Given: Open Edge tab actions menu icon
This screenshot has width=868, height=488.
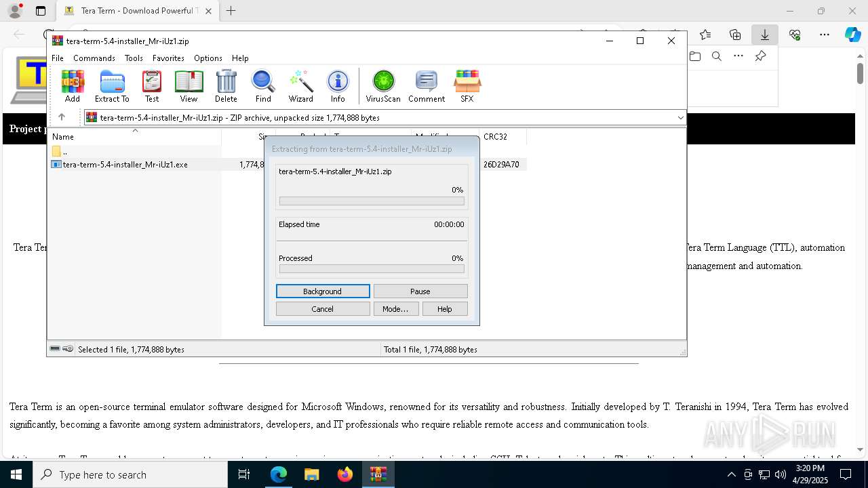Looking at the screenshot, I should tap(41, 11).
